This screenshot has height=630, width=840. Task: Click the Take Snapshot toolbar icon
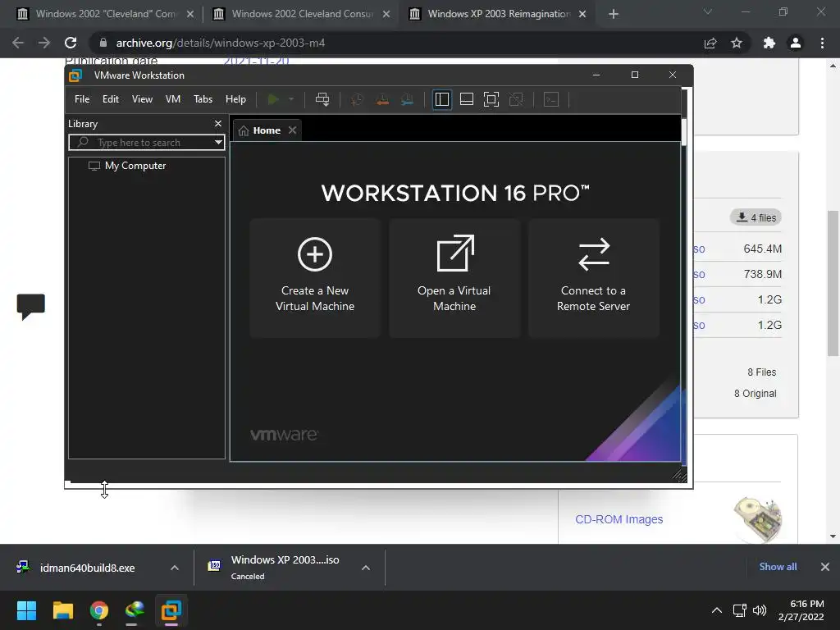coord(357,99)
